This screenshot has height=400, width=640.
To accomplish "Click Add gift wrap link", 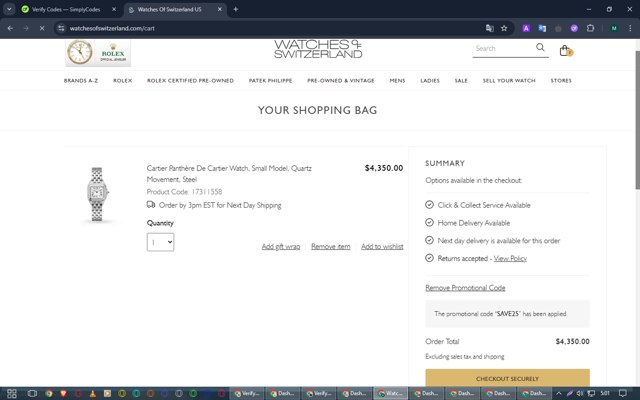I will pyautogui.click(x=281, y=247).
